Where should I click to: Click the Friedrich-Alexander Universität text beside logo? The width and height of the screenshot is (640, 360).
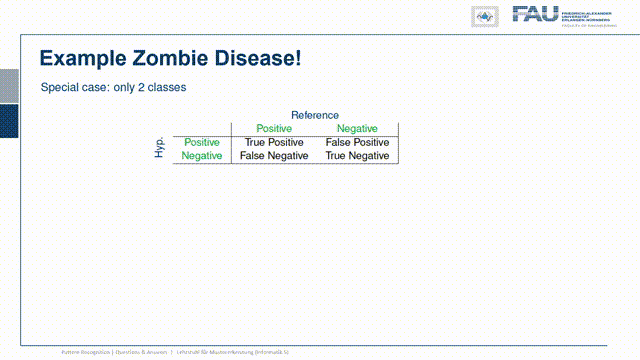point(587,17)
